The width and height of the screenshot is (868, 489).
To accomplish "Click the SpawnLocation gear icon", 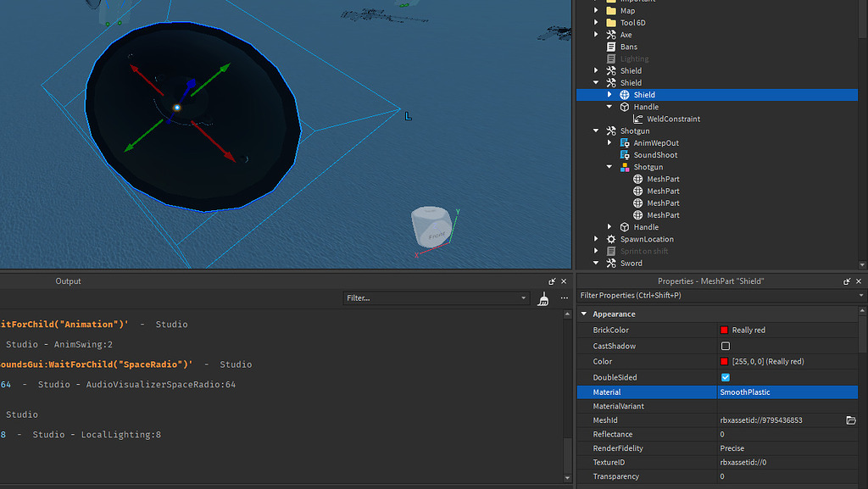I will coord(611,239).
